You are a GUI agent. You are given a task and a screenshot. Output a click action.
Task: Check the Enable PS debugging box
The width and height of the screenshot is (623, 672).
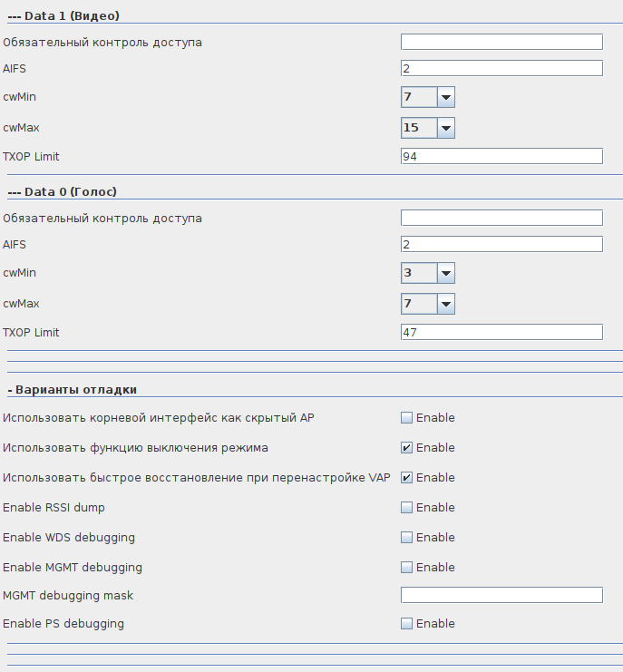pyautogui.click(x=407, y=624)
